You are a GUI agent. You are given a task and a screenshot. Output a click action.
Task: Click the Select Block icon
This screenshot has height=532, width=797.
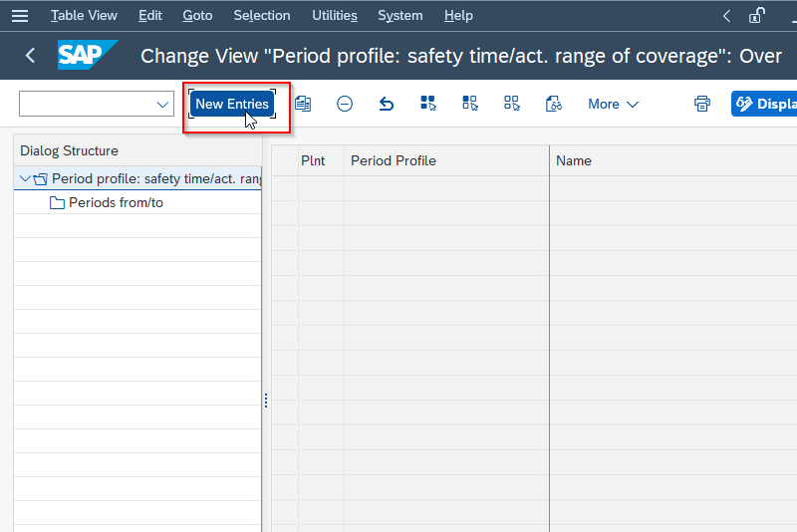469,104
